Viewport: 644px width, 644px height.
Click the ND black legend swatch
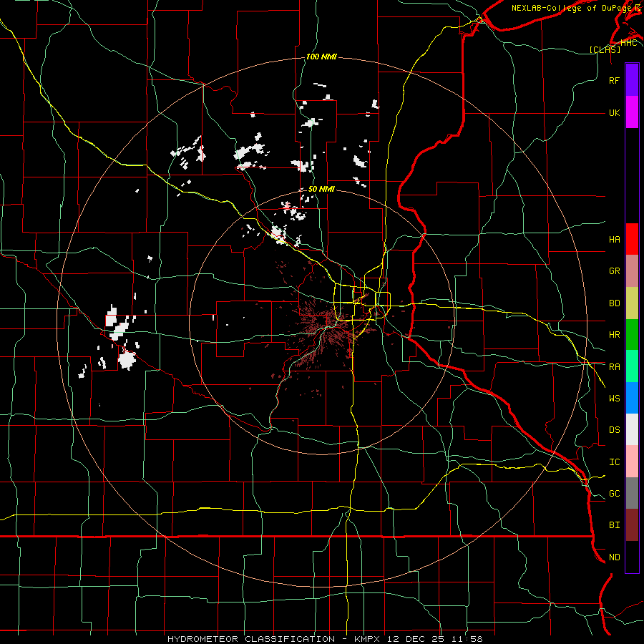632,557
